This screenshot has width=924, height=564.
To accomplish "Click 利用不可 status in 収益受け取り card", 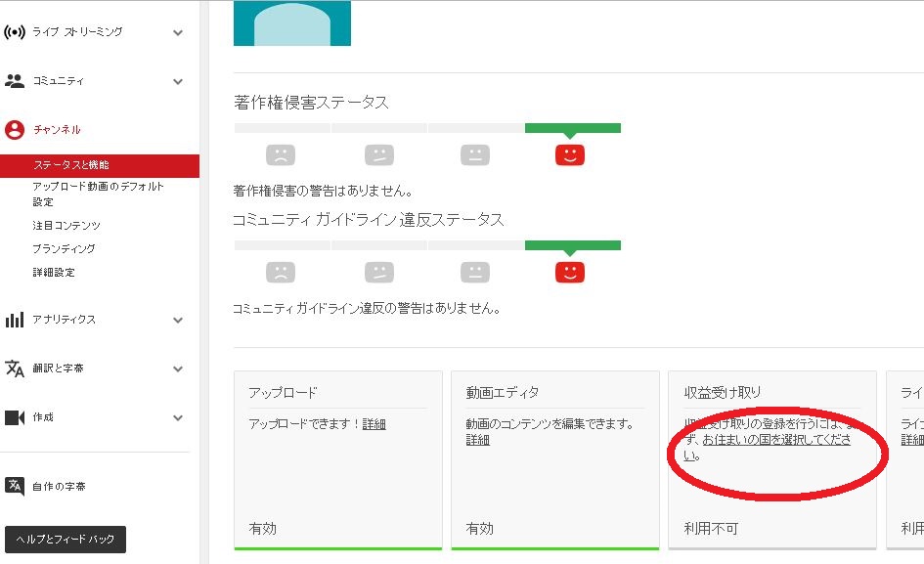I will click(711, 529).
